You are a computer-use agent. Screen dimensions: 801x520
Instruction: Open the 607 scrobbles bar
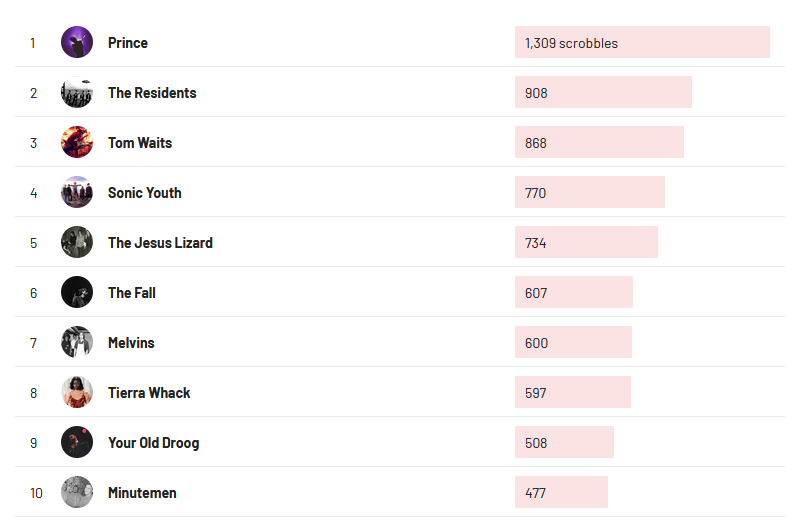click(x=574, y=292)
